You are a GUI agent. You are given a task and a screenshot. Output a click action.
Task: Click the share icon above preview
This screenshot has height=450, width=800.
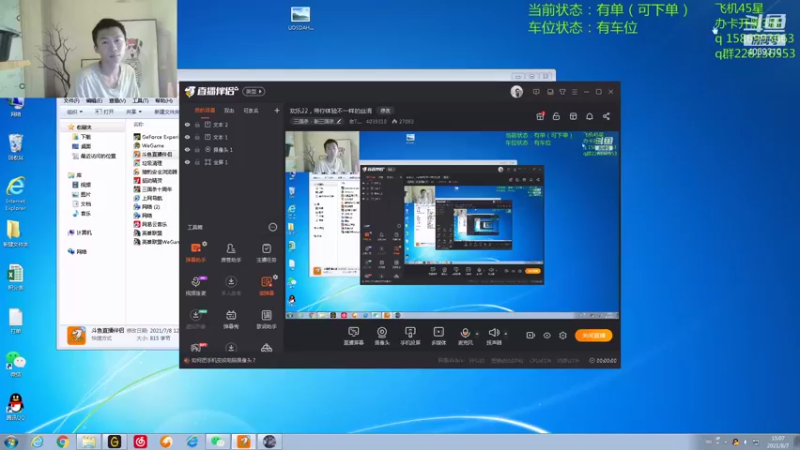[606, 116]
